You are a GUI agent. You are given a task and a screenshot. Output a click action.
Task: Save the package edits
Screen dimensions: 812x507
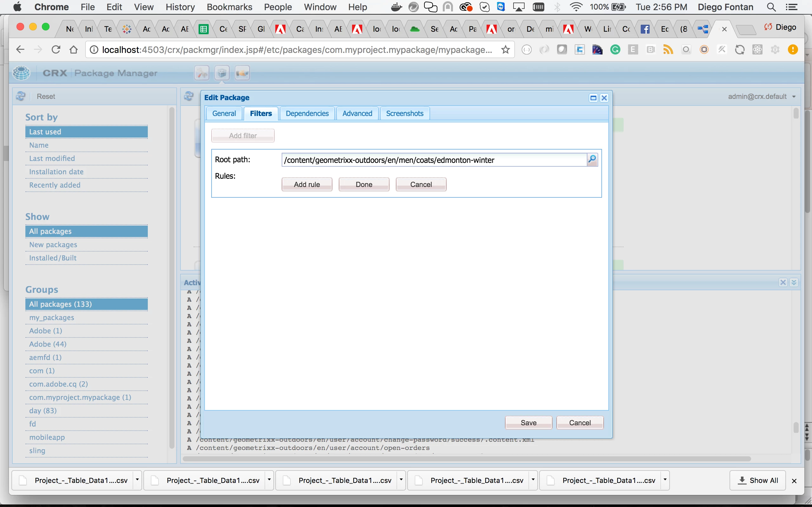click(528, 422)
